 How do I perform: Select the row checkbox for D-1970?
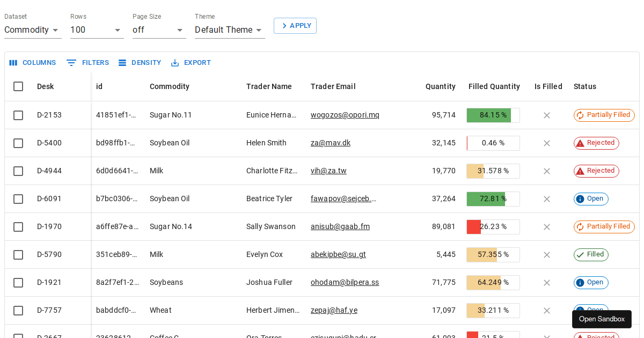pos(18,227)
